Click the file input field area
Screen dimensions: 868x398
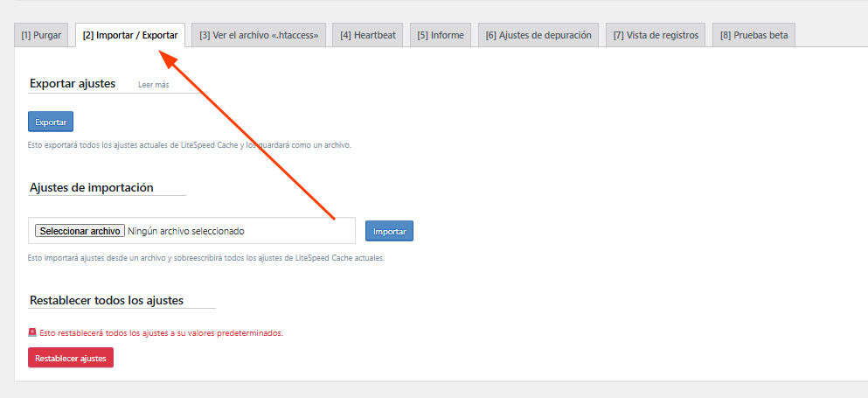[191, 231]
